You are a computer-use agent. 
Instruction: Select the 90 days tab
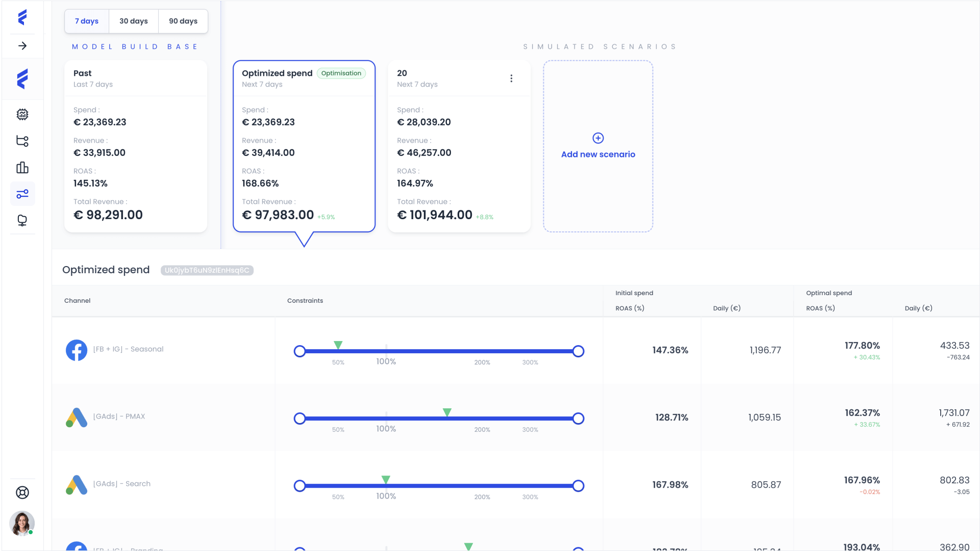tap(183, 21)
